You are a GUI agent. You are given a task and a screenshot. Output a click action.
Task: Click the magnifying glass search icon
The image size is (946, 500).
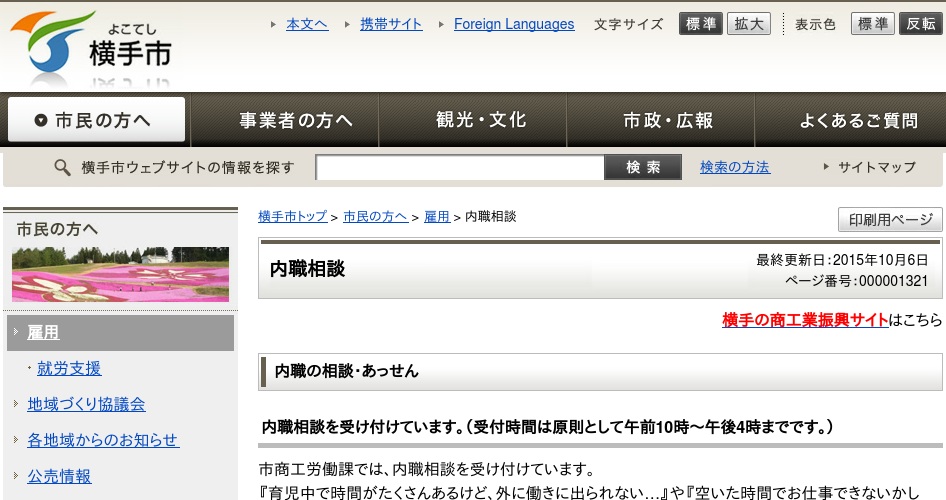(x=62, y=168)
